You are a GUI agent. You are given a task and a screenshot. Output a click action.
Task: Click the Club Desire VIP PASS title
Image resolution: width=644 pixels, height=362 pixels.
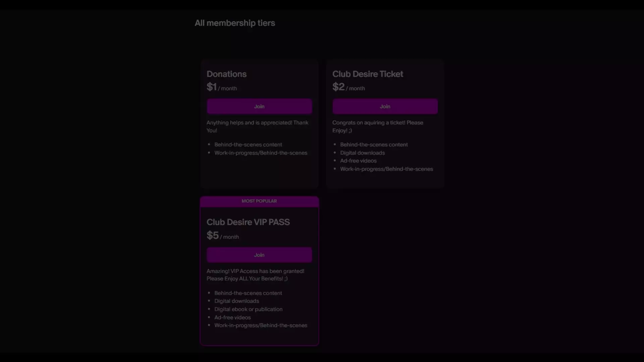click(248, 222)
